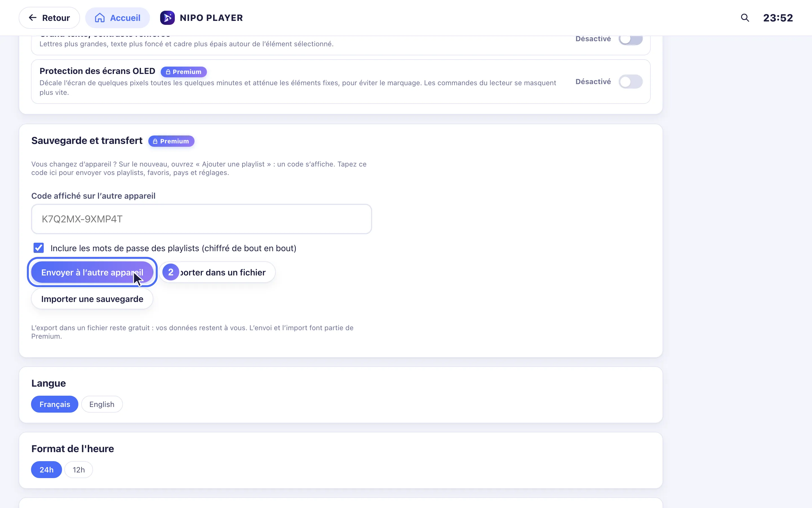Image resolution: width=812 pixels, height=508 pixels.
Task: Toggle Protection des écrans OLED switch
Action: pyautogui.click(x=630, y=82)
